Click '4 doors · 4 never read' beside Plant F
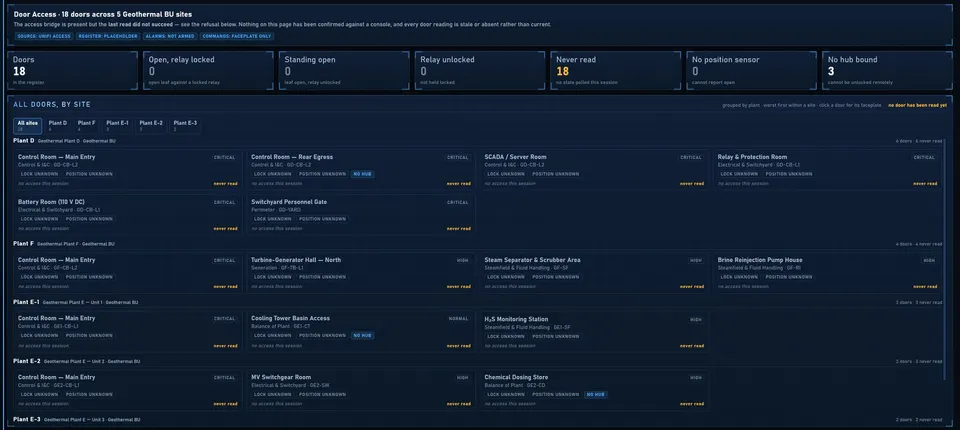The image size is (960, 430). pos(919,244)
